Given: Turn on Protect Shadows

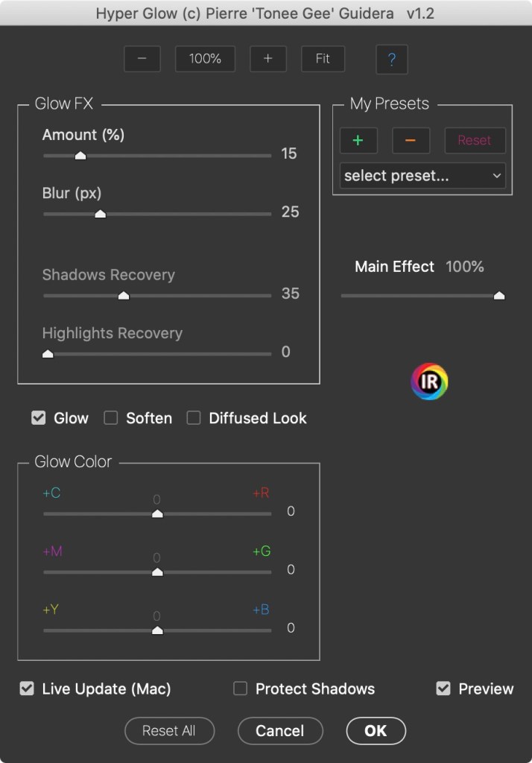Looking at the screenshot, I should (240, 688).
